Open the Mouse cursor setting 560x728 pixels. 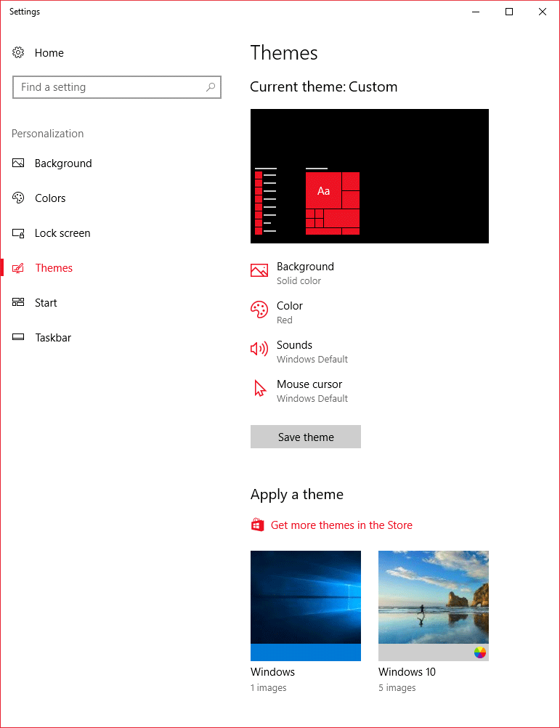[312, 391]
